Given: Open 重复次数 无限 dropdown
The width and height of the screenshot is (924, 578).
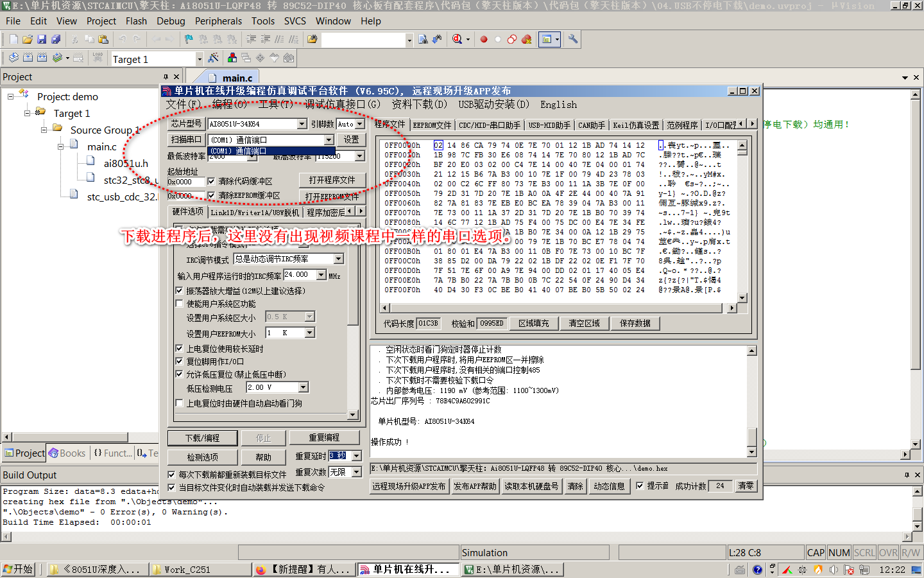Looking at the screenshot, I should coord(356,472).
